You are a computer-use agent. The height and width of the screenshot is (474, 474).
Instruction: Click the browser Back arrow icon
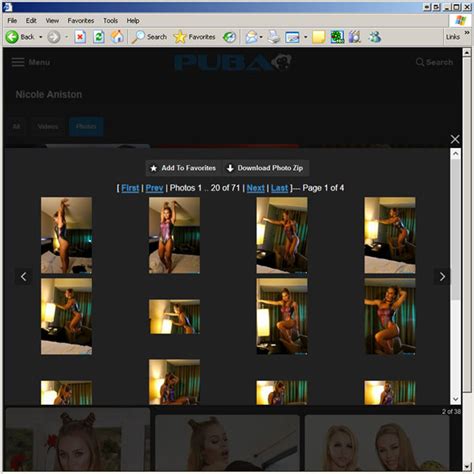(x=12, y=37)
